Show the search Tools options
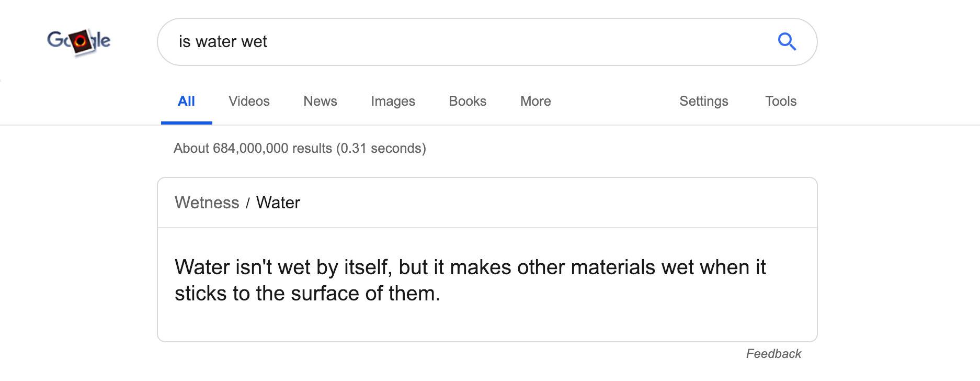 [x=781, y=102]
